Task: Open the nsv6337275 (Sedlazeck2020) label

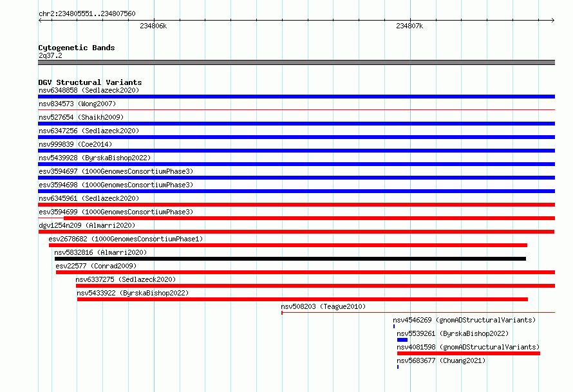Action: click(126, 279)
